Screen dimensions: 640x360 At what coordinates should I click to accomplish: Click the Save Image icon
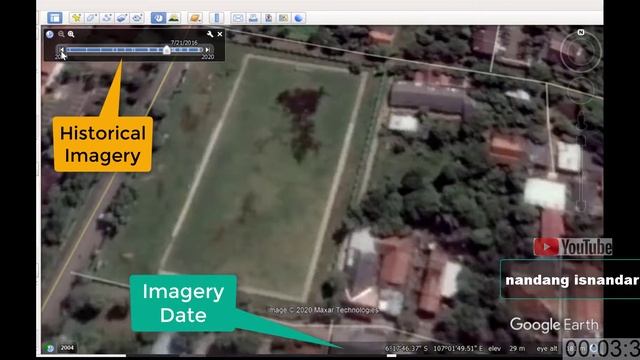tap(268, 18)
